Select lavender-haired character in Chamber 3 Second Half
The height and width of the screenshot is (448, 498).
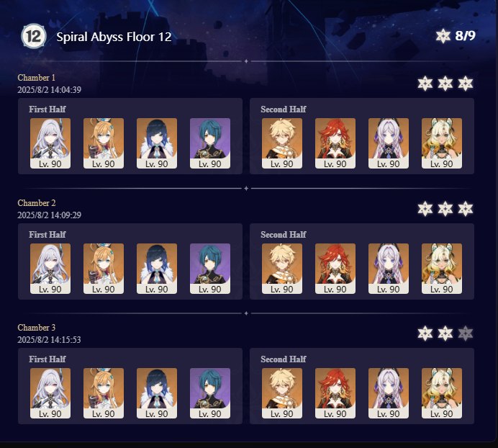click(389, 393)
